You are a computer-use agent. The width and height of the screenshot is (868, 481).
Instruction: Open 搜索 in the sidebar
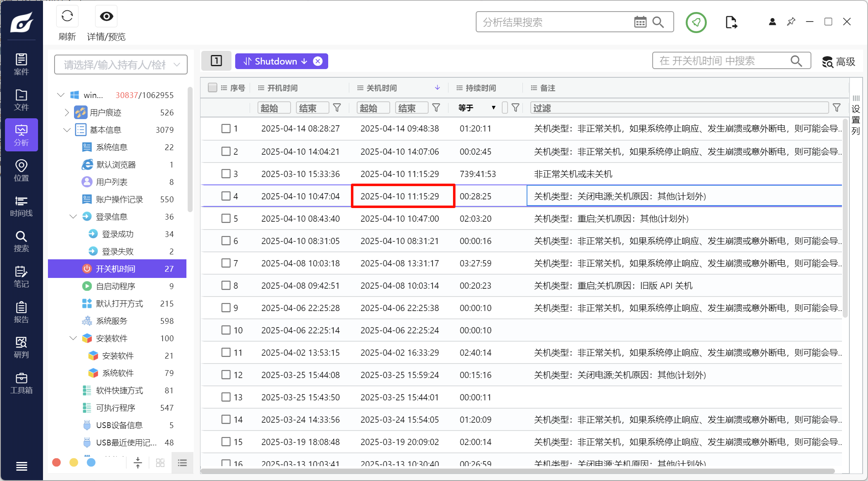21,241
